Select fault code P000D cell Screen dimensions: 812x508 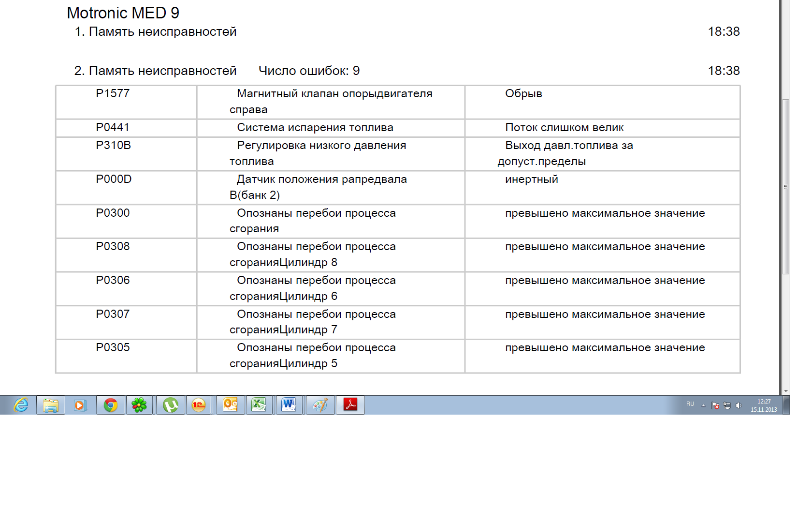coord(126,188)
